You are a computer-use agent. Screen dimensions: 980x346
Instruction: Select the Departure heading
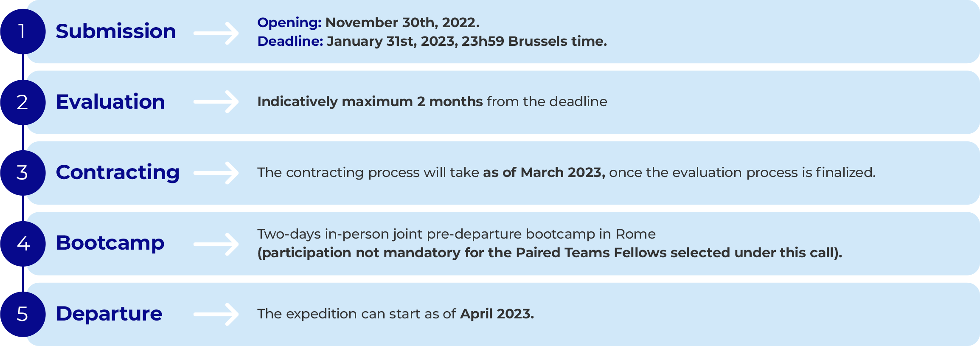pos(109,314)
